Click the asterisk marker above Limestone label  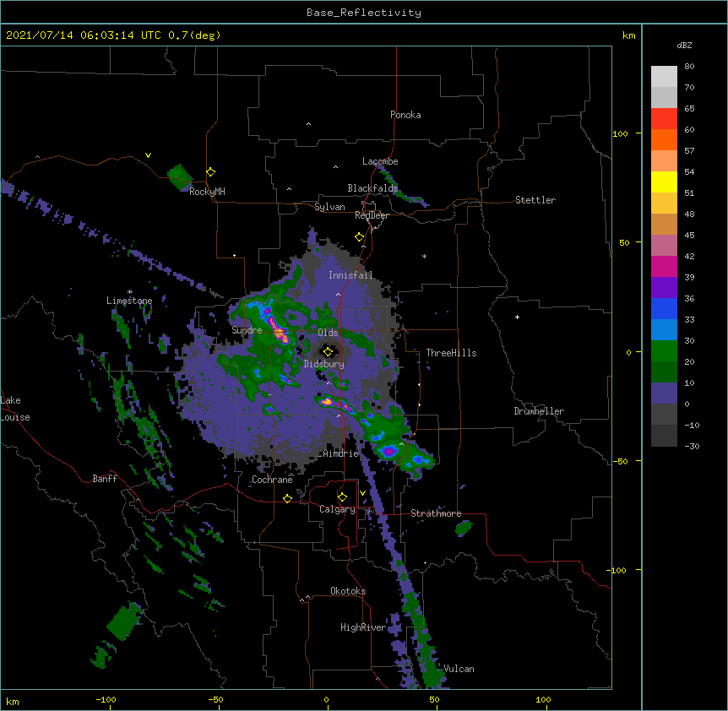(129, 292)
